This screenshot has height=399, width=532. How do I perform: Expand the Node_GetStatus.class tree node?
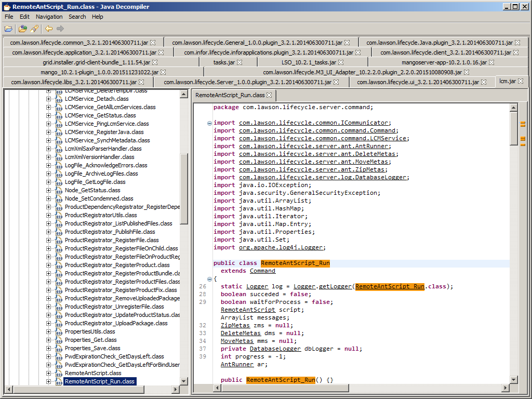coord(49,190)
